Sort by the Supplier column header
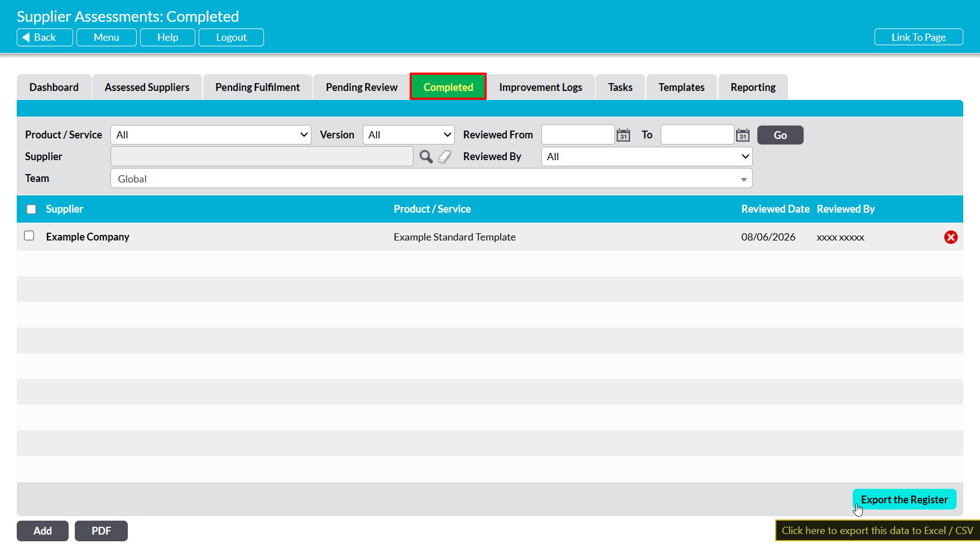This screenshot has height=553, width=980. coord(65,209)
